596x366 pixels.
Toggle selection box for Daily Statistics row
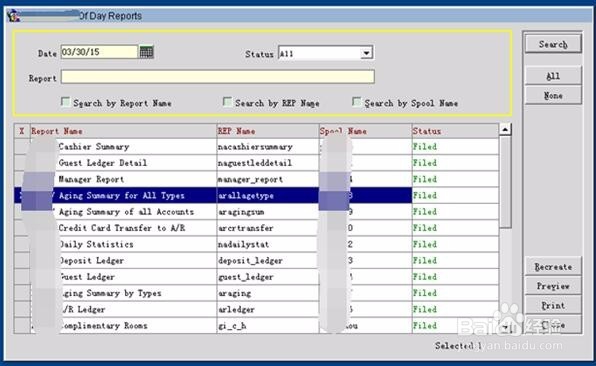click(22, 244)
